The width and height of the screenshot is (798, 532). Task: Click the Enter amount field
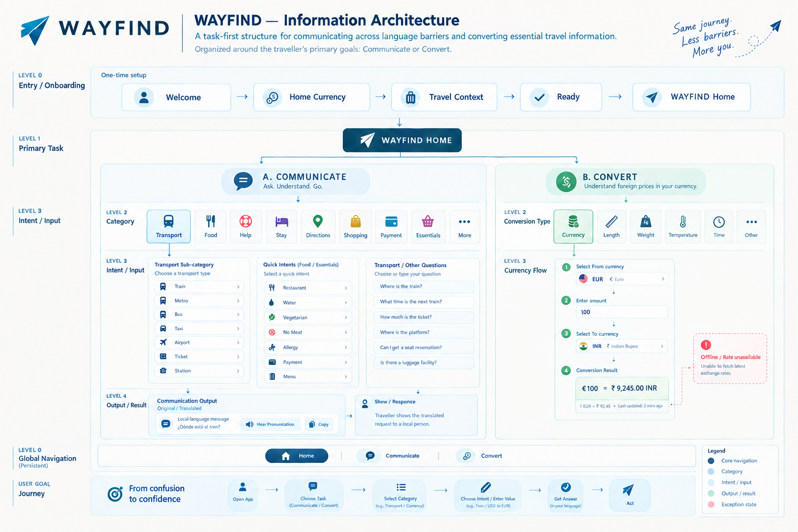point(622,312)
